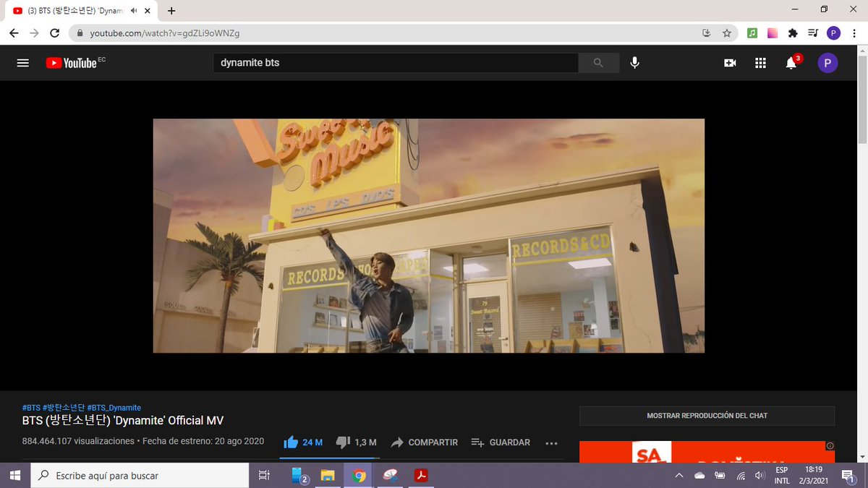Open more actions three-dot menu under video

click(551, 442)
